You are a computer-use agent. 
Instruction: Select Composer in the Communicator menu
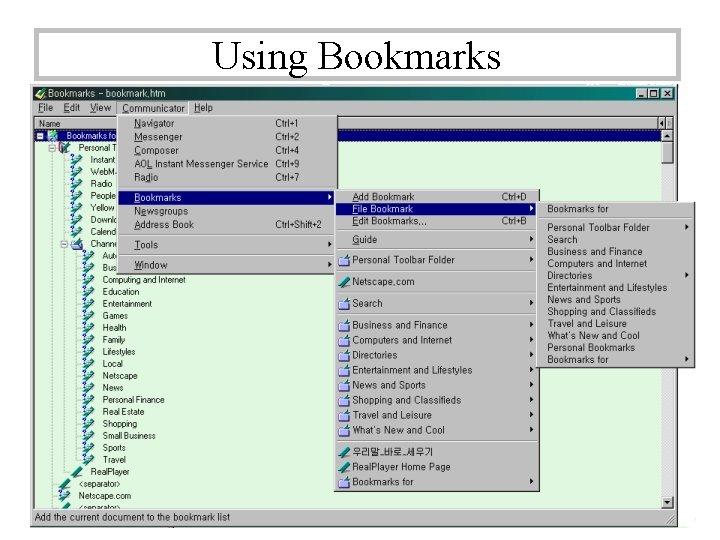point(227,150)
